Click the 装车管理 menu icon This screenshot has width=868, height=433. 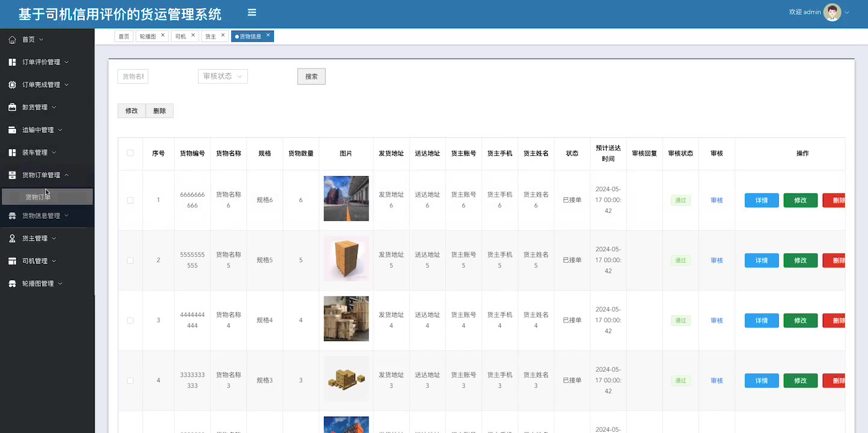[12, 152]
